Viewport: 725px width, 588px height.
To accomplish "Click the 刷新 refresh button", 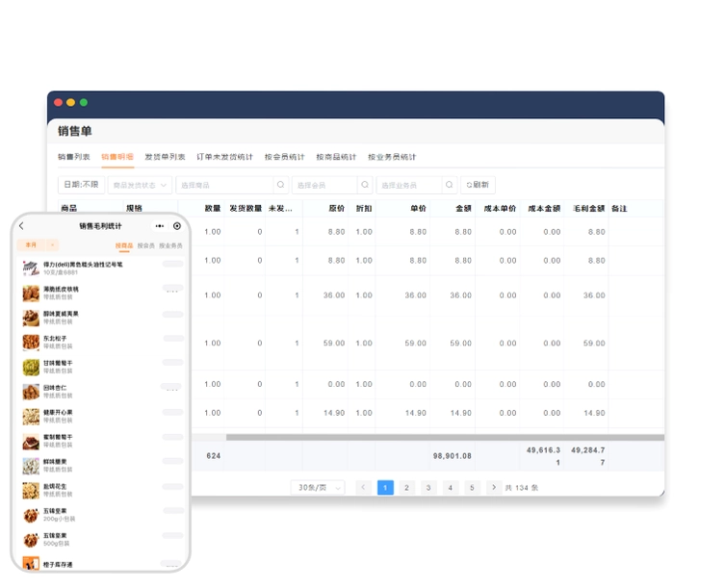I will pyautogui.click(x=478, y=185).
